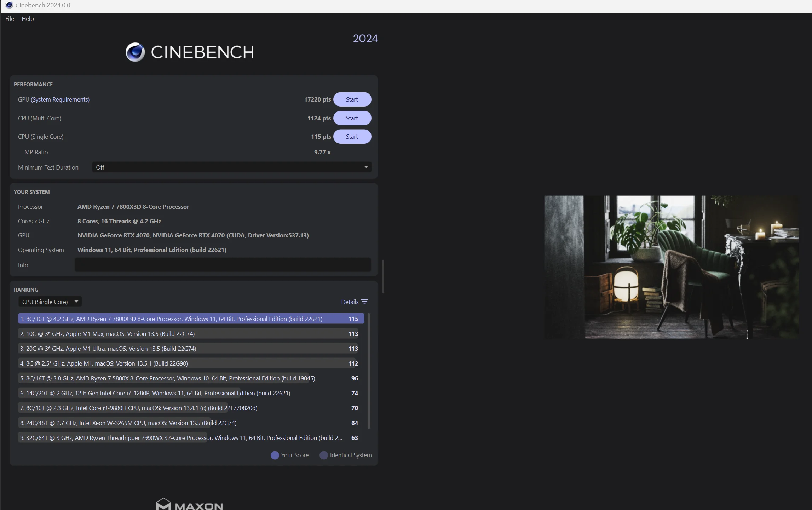Click the NVIDIA GeForce RTX 4070 GPU text
The width and height of the screenshot is (812, 510).
[x=193, y=235]
